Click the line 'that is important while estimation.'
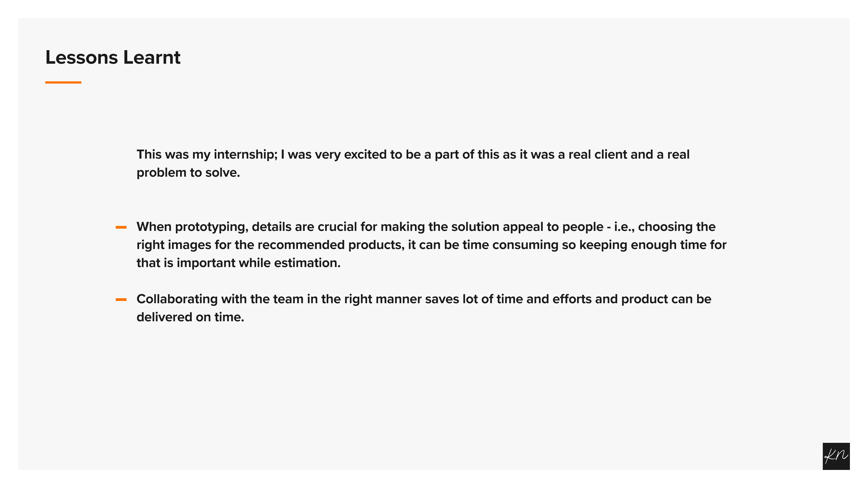 click(x=238, y=263)
